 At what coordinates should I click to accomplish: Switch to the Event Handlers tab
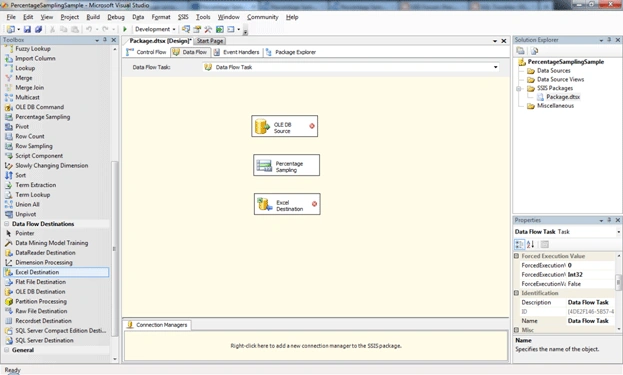click(x=236, y=52)
